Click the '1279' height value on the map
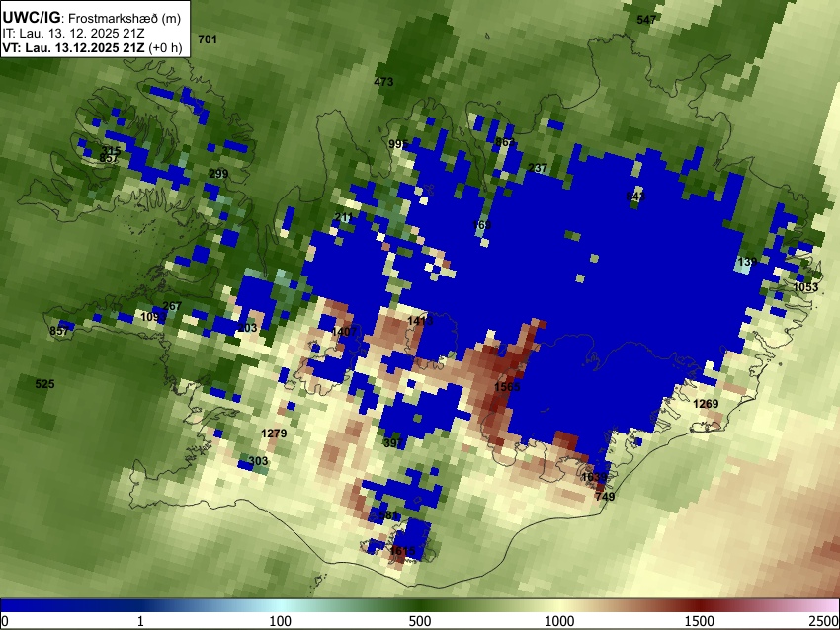The height and width of the screenshot is (630, 840). point(274,433)
